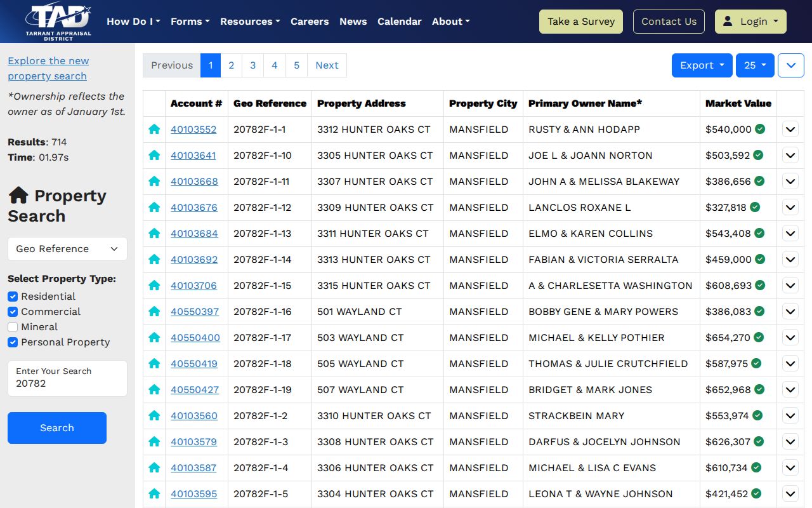Expand row details for Strackbein Mary
Viewport: 812px width, 508px height.
790,416
